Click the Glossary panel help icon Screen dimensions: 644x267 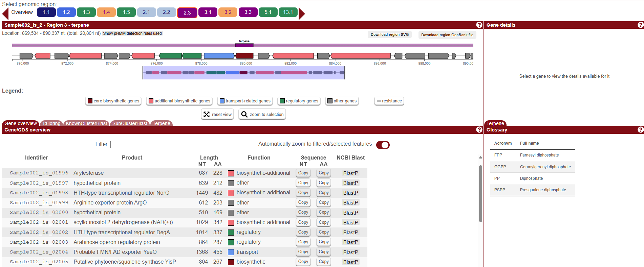tap(640, 130)
